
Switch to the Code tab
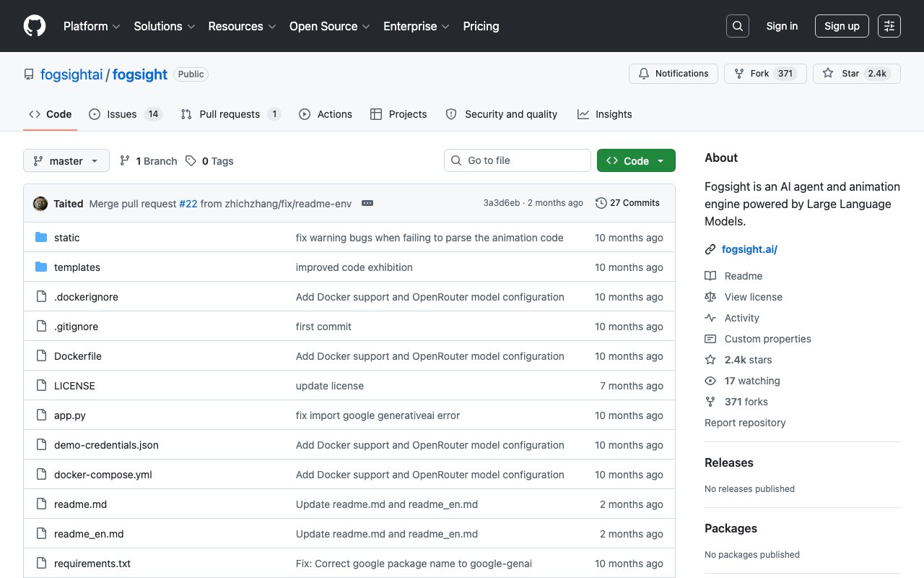point(51,114)
